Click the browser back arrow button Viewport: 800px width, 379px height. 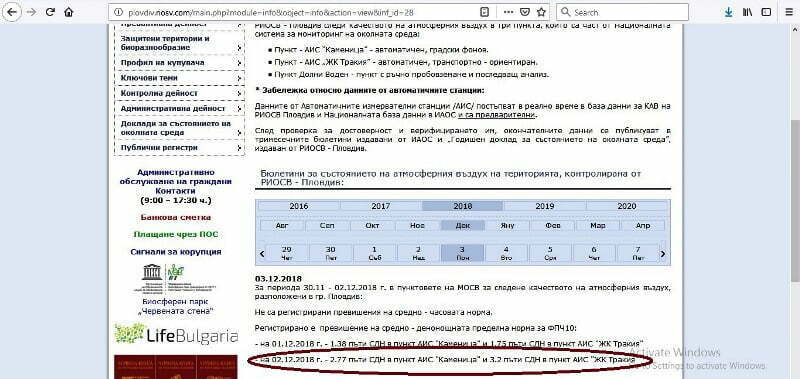(x=12, y=12)
